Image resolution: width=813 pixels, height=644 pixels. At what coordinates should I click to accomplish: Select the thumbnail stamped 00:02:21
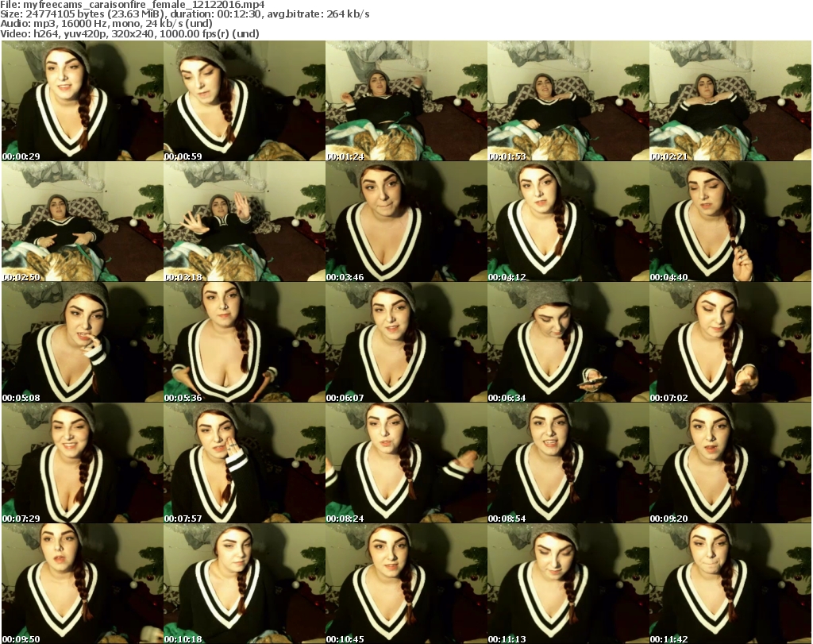[730, 101]
